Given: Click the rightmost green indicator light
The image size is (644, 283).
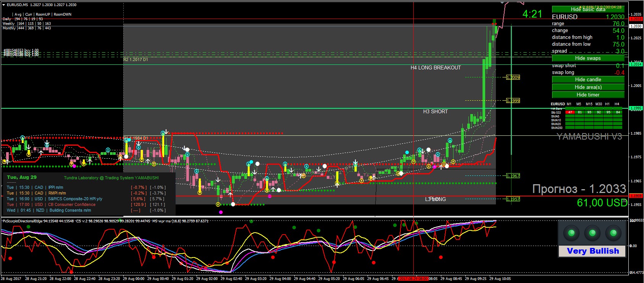Looking at the screenshot, I should (x=613, y=233).
